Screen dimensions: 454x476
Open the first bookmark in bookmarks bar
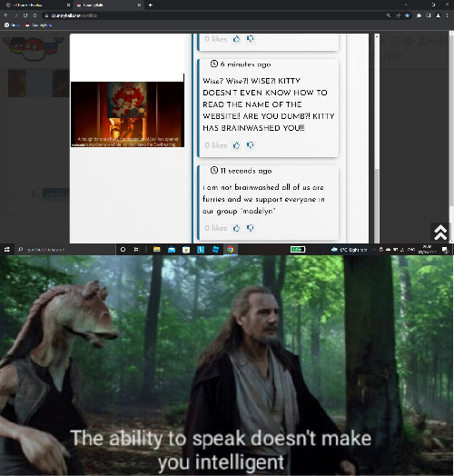pos(12,25)
